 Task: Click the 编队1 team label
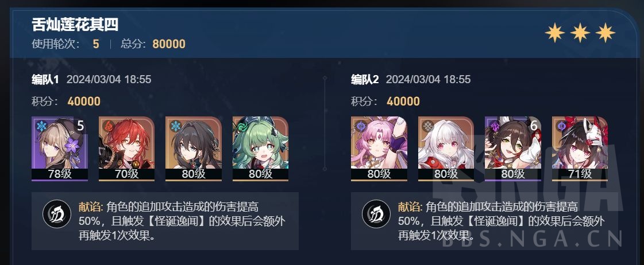click(x=45, y=79)
